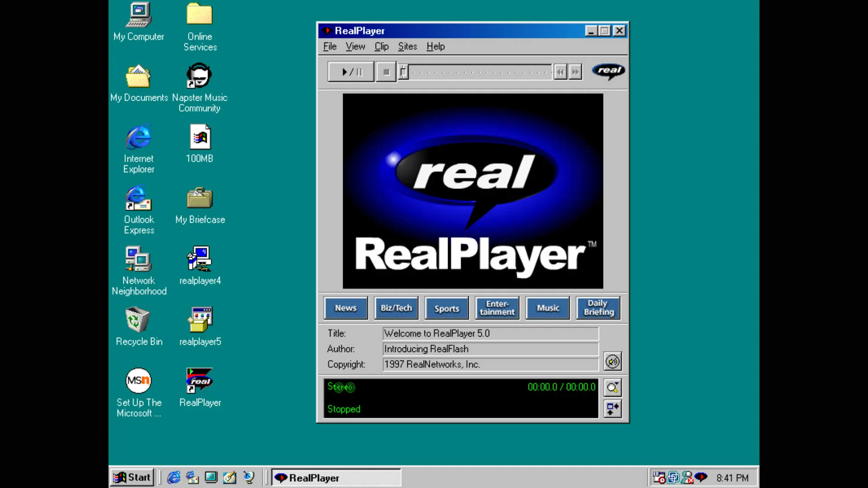This screenshot has width=868, height=488.
Task: Click the News channel button
Action: pyautogui.click(x=346, y=308)
